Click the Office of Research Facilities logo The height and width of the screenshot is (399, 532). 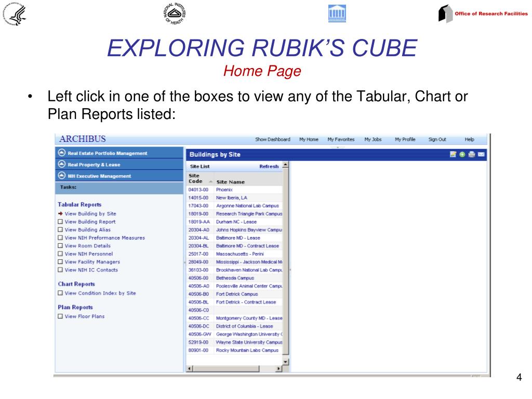click(483, 14)
